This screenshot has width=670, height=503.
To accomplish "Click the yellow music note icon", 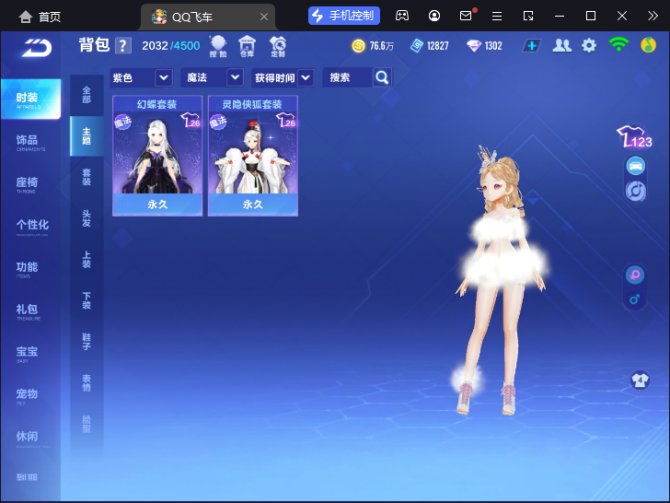I will point(648,45).
